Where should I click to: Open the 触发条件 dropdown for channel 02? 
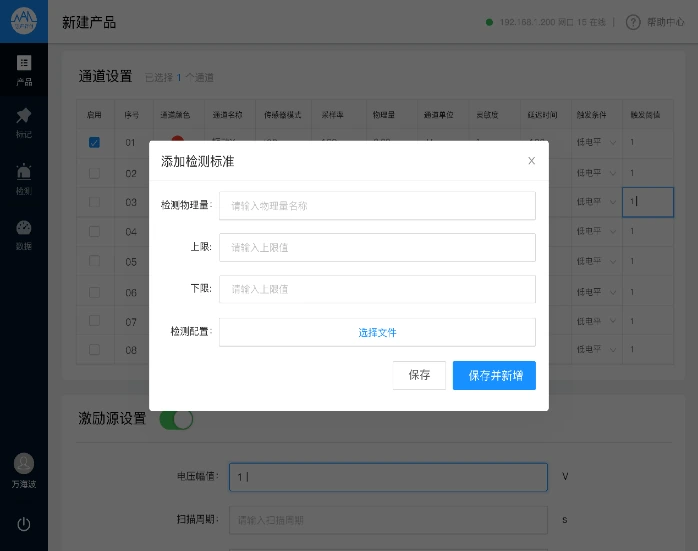597,173
